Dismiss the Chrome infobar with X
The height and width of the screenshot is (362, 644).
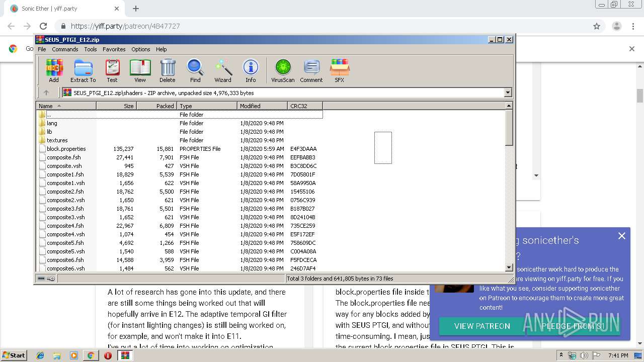coord(632,49)
